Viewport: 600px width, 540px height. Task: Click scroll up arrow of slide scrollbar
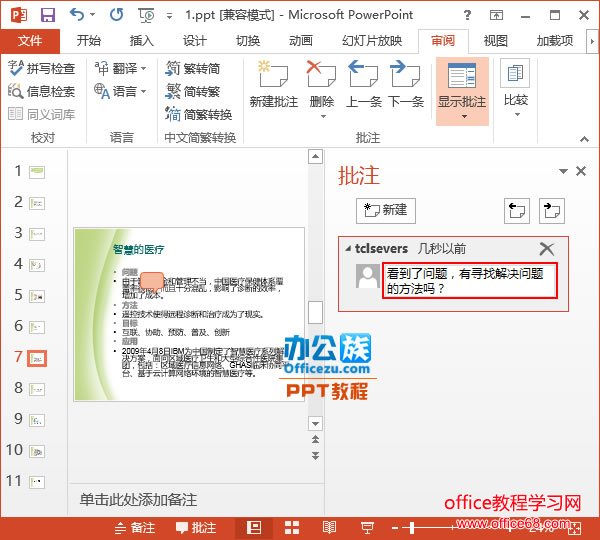click(315, 157)
